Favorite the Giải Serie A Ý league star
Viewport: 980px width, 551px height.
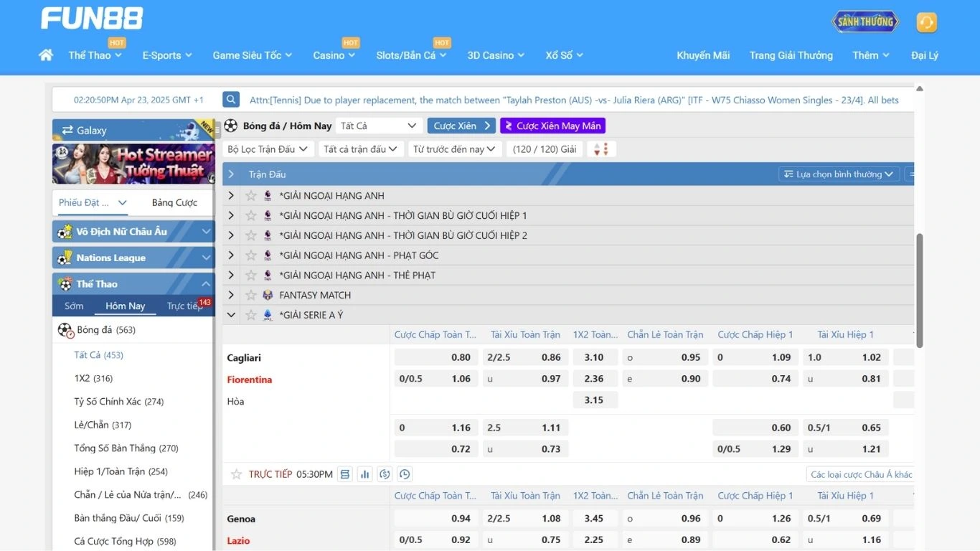(x=251, y=315)
